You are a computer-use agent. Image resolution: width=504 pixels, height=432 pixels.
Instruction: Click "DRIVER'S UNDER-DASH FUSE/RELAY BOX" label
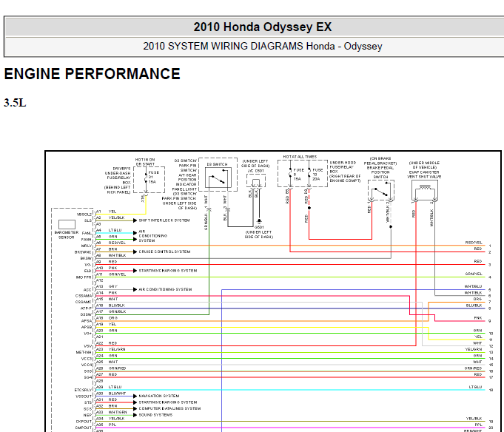(118, 175)
